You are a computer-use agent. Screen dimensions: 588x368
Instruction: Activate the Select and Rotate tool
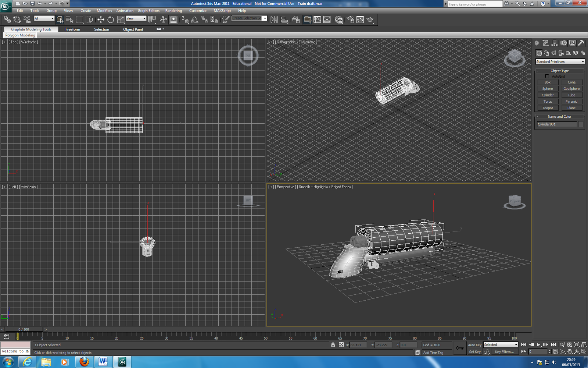tap(111, 20)
